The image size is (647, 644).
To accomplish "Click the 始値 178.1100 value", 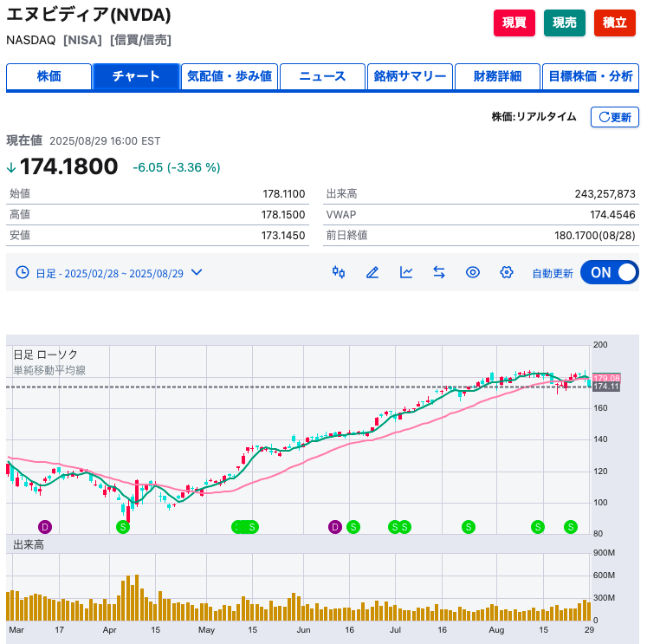I will coord(283,194).
